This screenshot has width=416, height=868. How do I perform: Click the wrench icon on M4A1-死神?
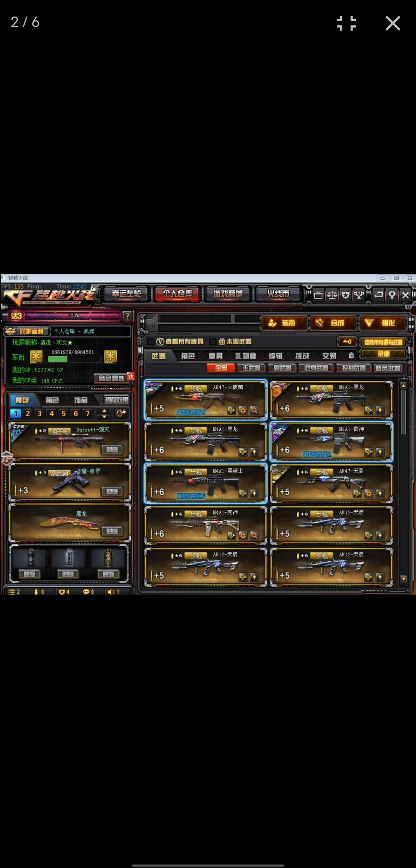[231, 535]
